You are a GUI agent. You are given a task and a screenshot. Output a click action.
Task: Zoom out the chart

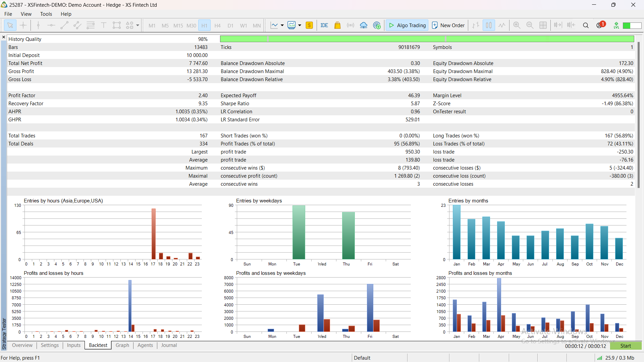coord(530,25)
